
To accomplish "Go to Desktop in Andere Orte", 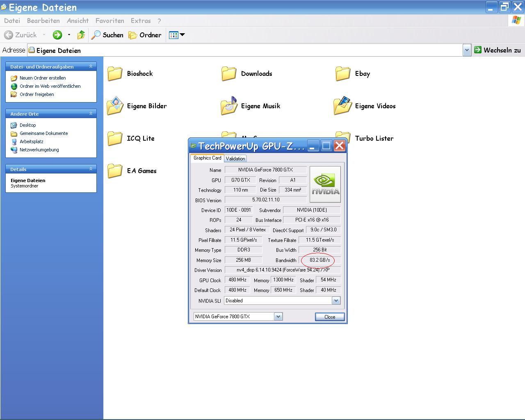I will tap(27, 125).
